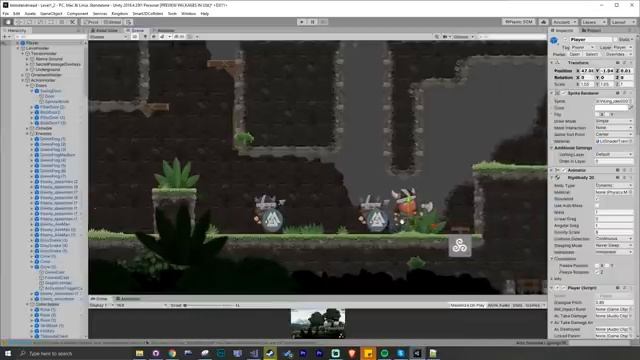
Task: Click the Position X input field
Action: point(588,71)
